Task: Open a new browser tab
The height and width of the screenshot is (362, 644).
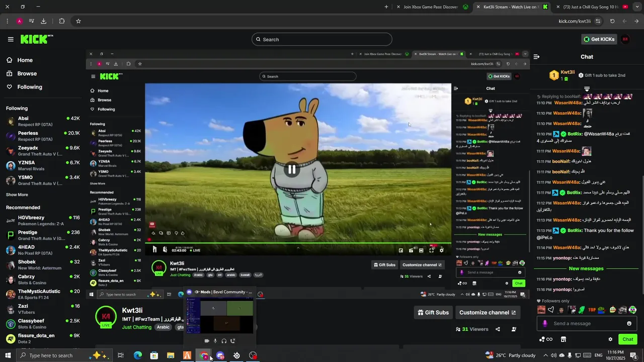Action: point(386,7)
